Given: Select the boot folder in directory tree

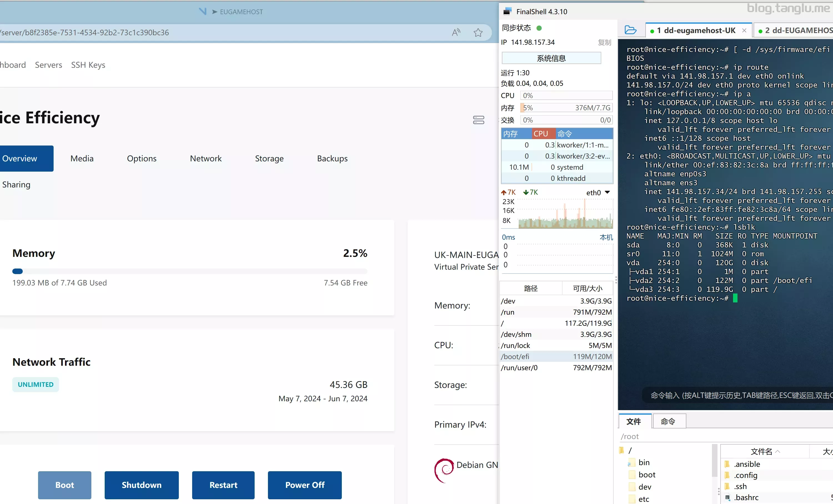Looking at the screenshot, I should click(x=647, y=475).
